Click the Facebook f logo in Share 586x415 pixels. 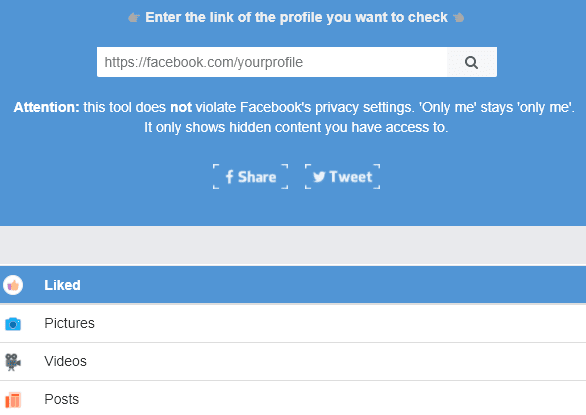click(229, 177)
